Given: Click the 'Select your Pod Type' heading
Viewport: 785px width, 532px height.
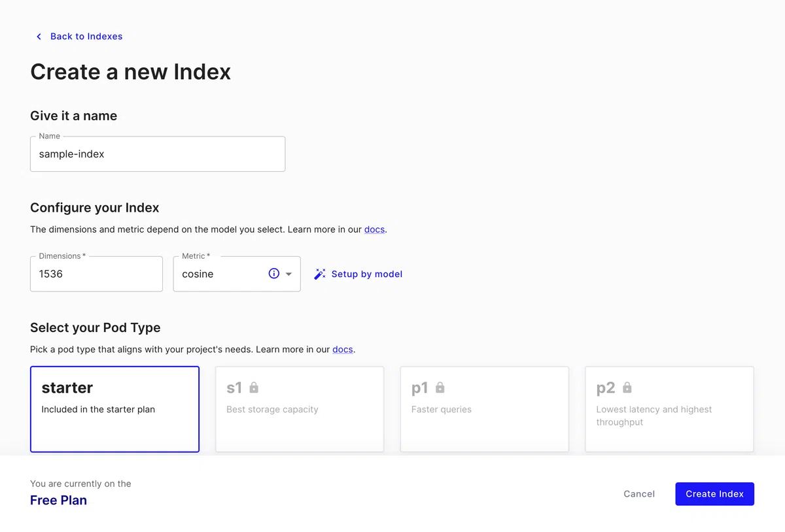Looking at the screenshot, I should [x=96, y=327].
